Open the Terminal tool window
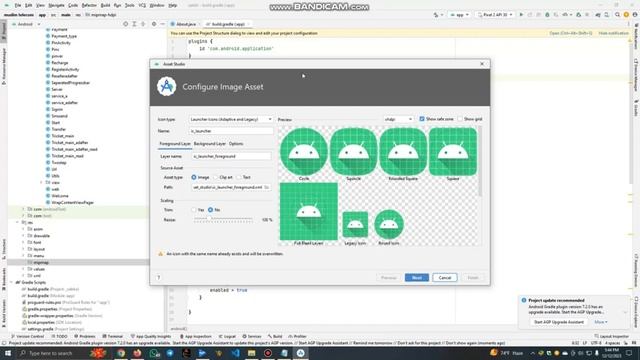640x360 pixels. coord(113,336)
